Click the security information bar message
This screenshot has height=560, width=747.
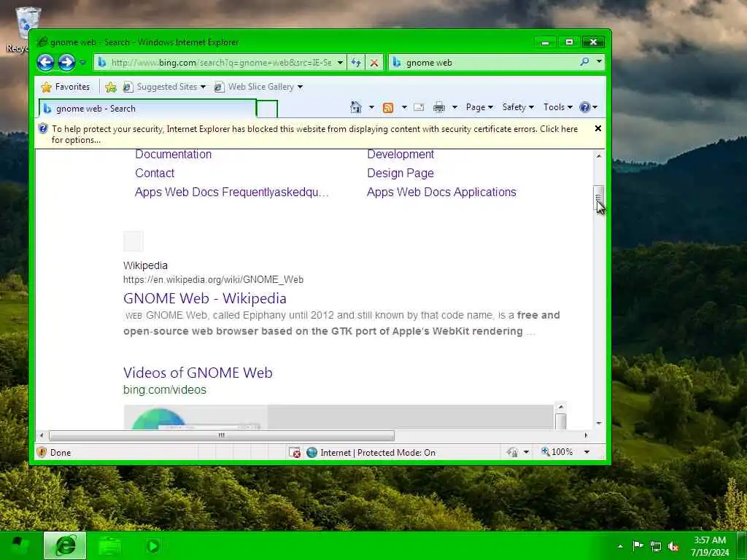point(314,134)
